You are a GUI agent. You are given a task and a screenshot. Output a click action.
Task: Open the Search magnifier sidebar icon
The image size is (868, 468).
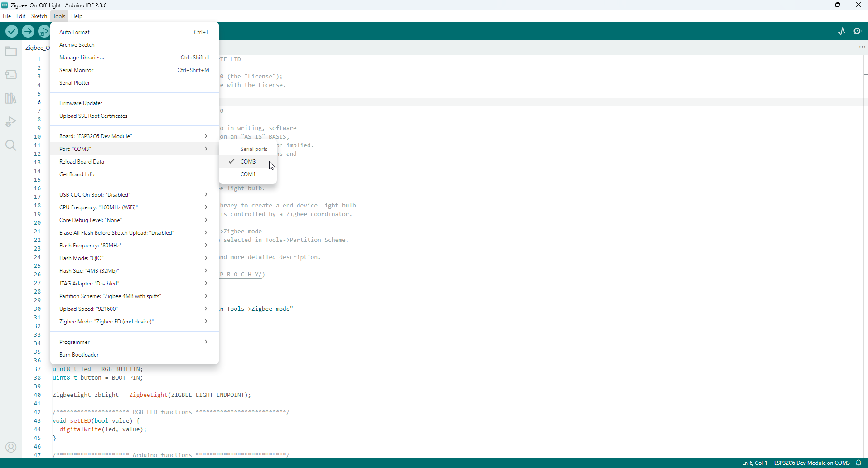(x=11, y=145)
